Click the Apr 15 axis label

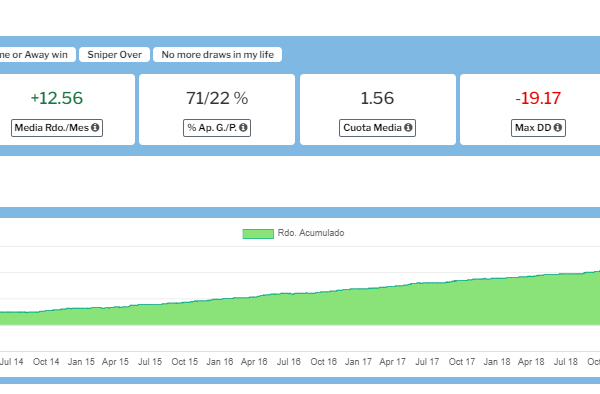(115, 361)
